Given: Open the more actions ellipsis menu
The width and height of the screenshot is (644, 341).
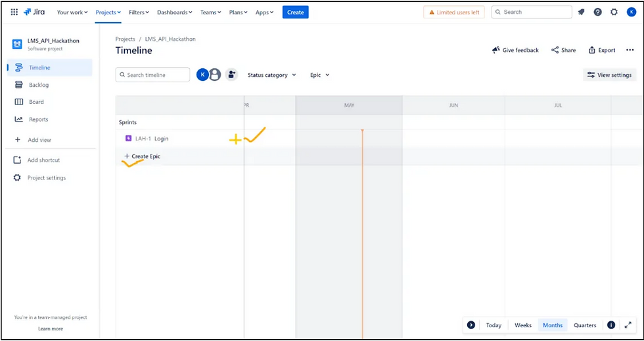Looking at the screenshot, I should (x=630, y=50).
